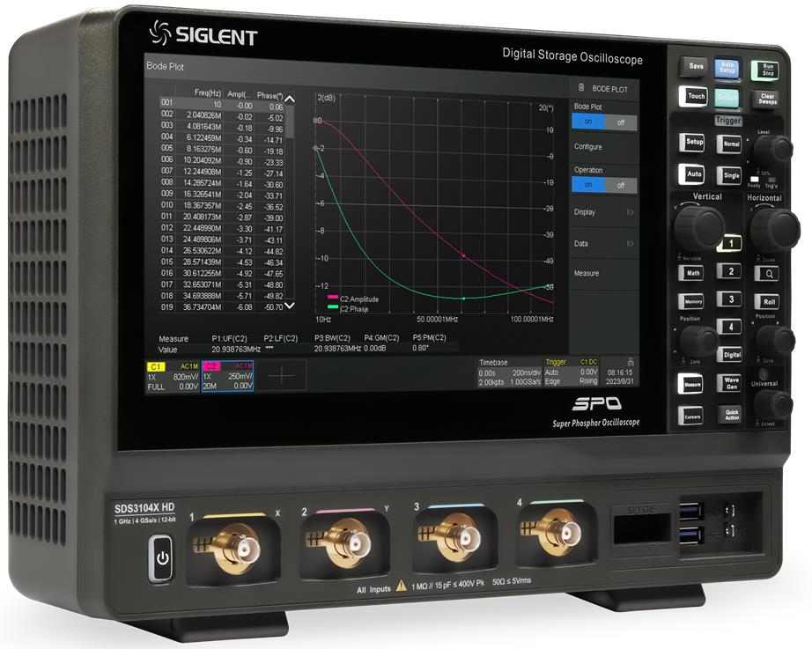Click the data table scrollbar thumb
The width and height of the screenshot is (812, 649).
coord(290,123)
